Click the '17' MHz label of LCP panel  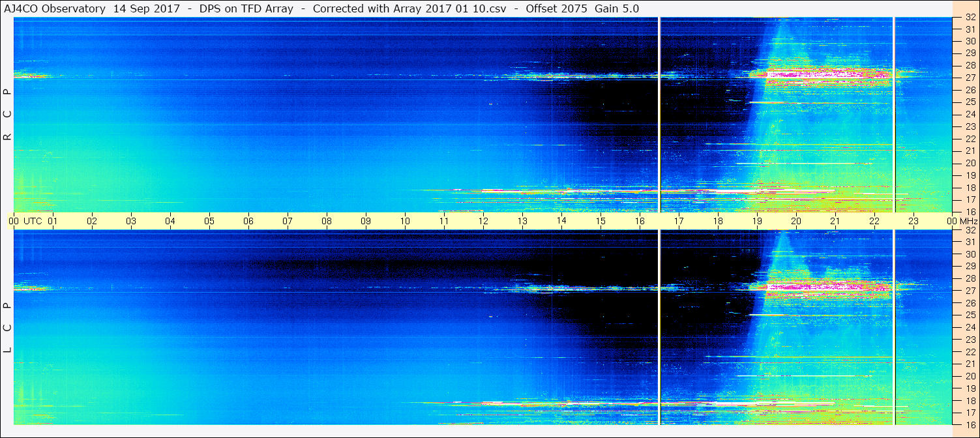[x=970, y=413]
